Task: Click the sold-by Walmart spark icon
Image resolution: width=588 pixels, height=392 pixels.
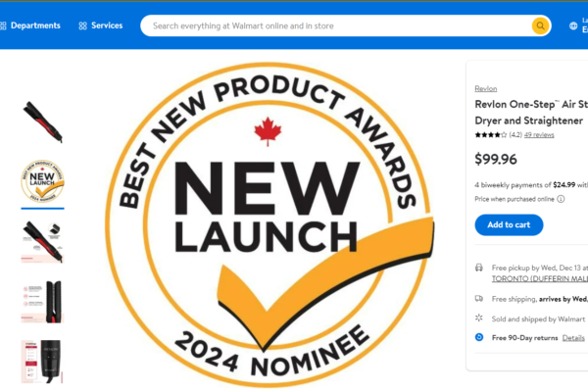Action: [x=479, y=318]
